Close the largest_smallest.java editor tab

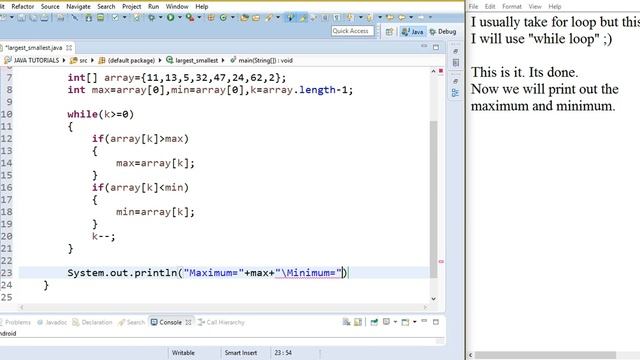tap(69, 48)
